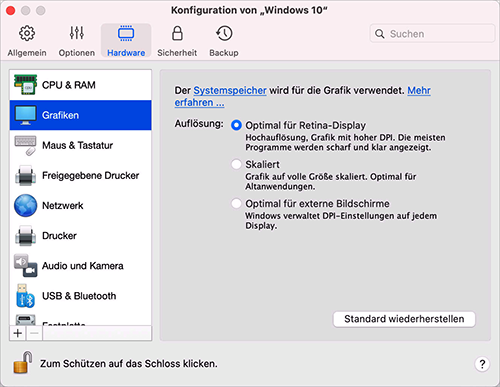Click the Maus & Tastatur keyboard icon
This screenshot has height=387, width=500.
25,145
